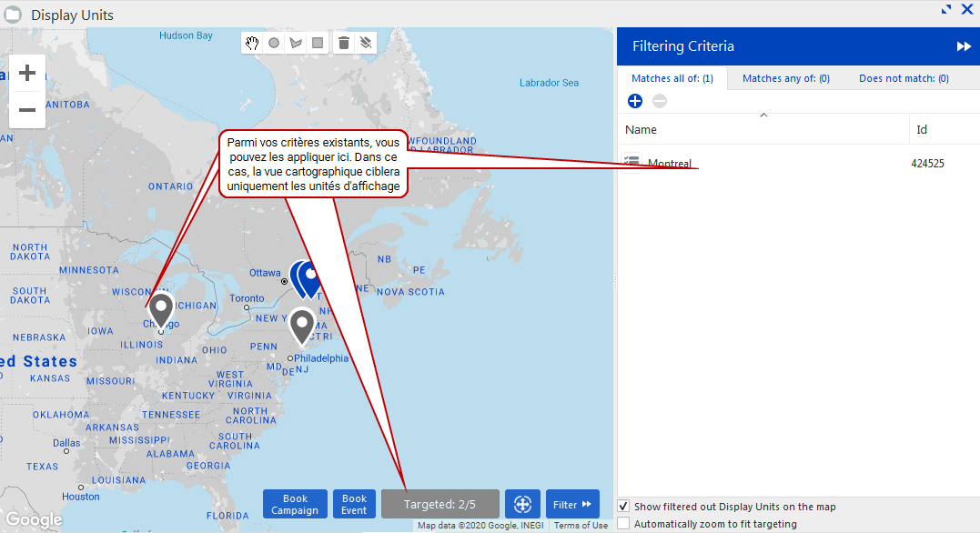Screen dimensions: 980x533
Task: Collapse the Filtering Criteria panel
Action: tap(963, 46)
